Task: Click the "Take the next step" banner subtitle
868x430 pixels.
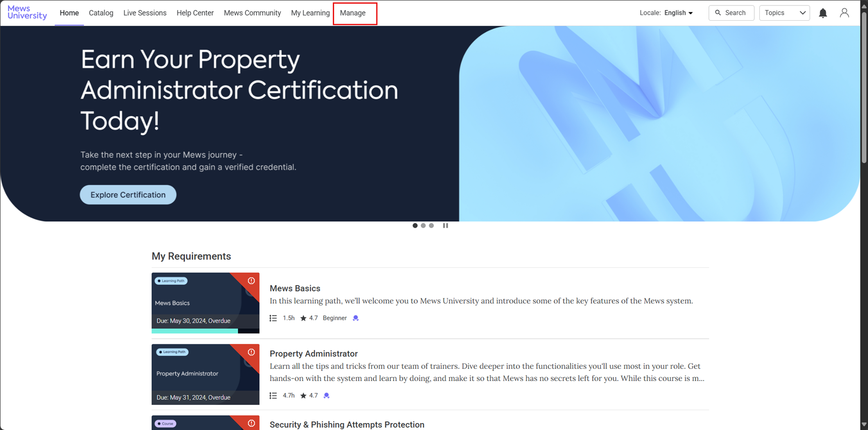Action: 188,161
